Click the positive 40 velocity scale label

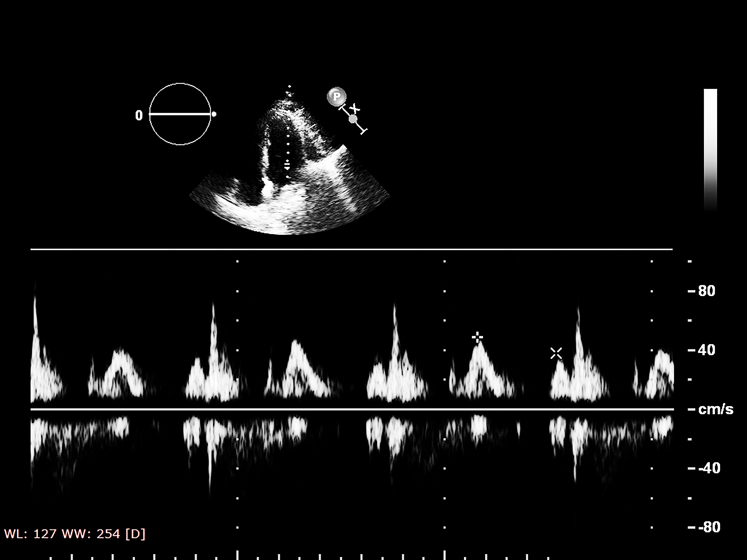pyautogui.click(x=707, y=350)
